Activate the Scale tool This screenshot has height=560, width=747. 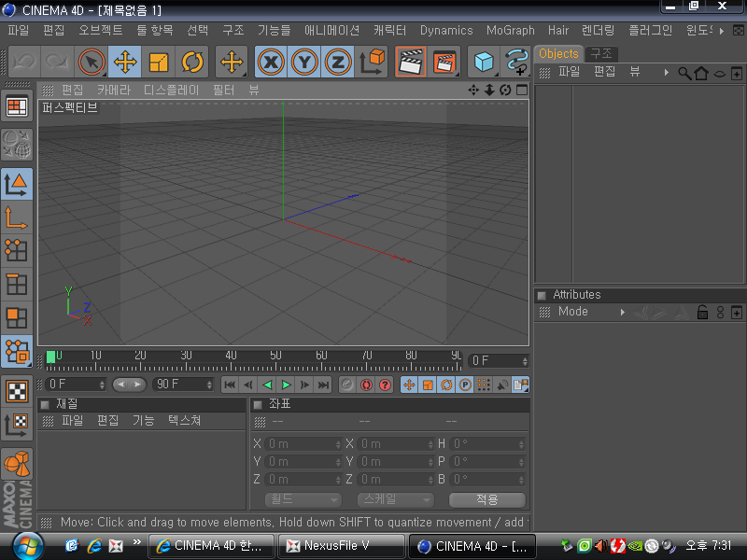pos(158,62)
